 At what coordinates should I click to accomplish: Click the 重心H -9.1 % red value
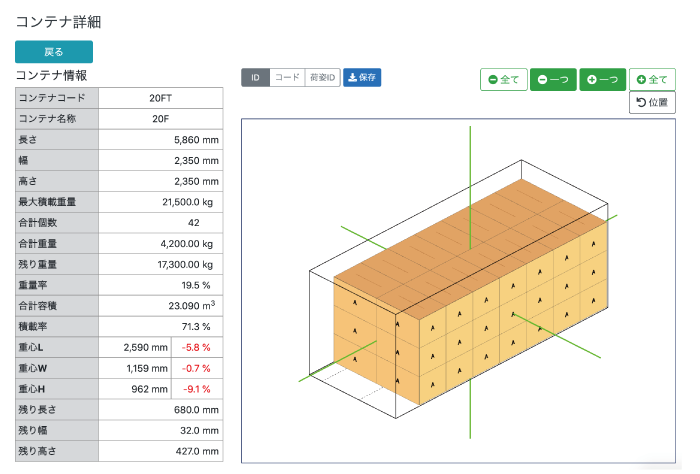[196, 389]
